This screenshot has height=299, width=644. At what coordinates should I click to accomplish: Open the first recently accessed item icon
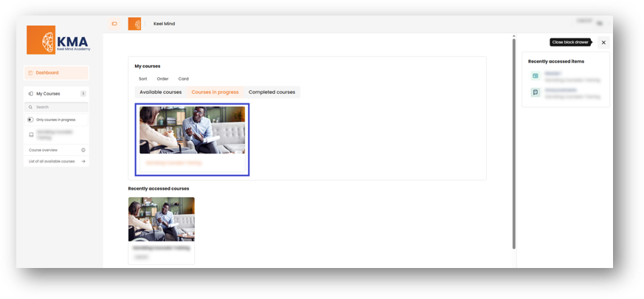[x=536, y=76]
